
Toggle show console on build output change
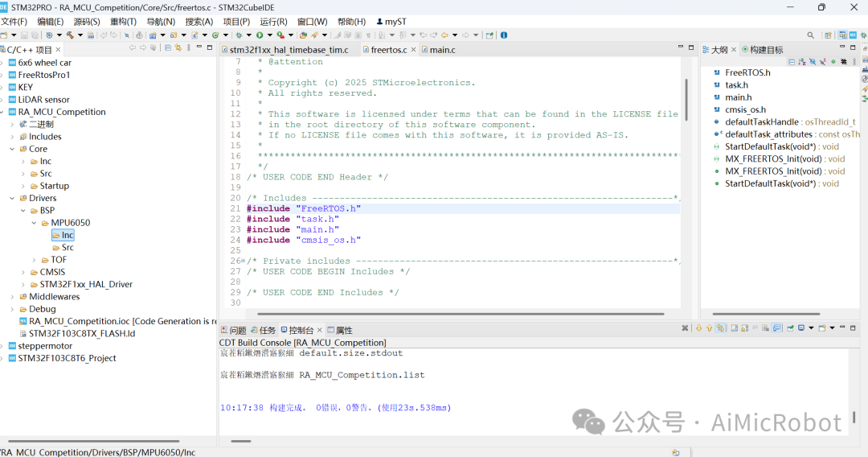coord(776,328)
